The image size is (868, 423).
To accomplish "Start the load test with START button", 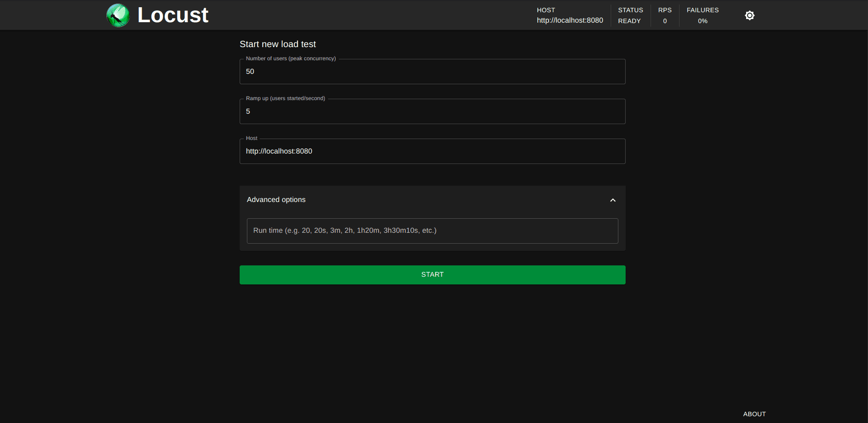I will pos(432,275).
